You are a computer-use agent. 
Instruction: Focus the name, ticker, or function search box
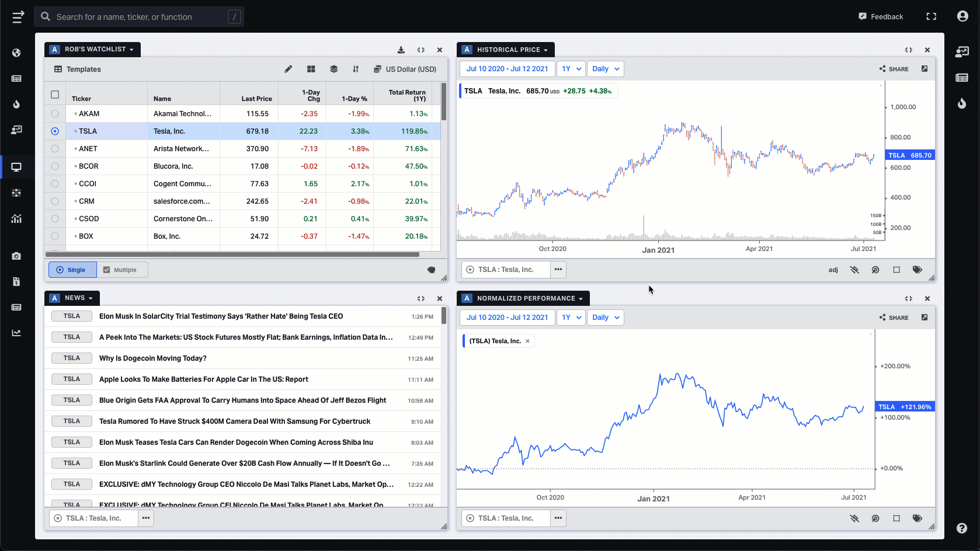coord(139,17)
